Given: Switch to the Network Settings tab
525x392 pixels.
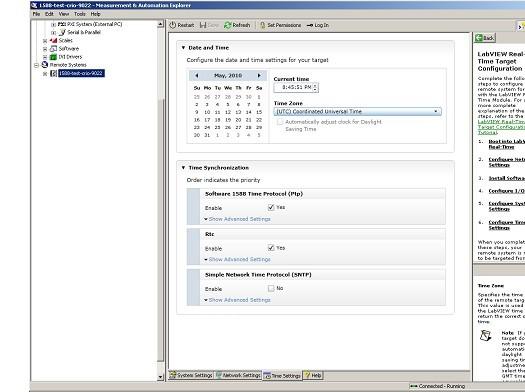Looking at the screenshot, I should pos(238,375).
